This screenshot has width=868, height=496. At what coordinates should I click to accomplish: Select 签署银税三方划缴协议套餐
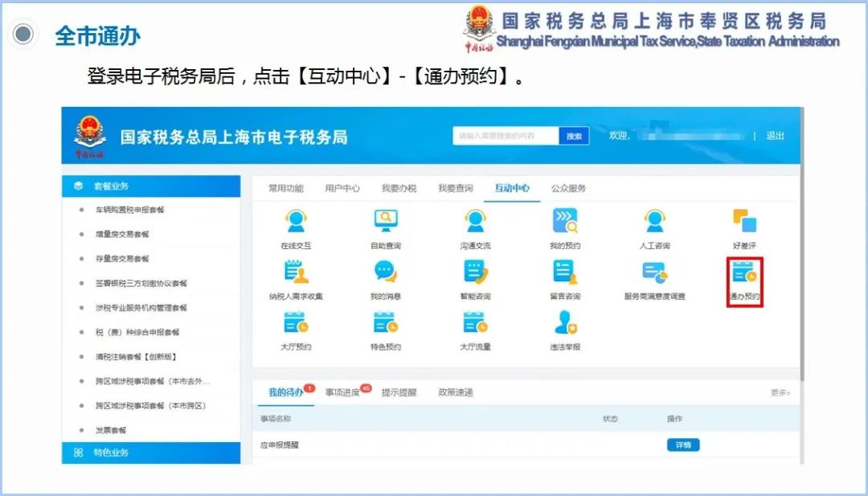coord(141,284)
